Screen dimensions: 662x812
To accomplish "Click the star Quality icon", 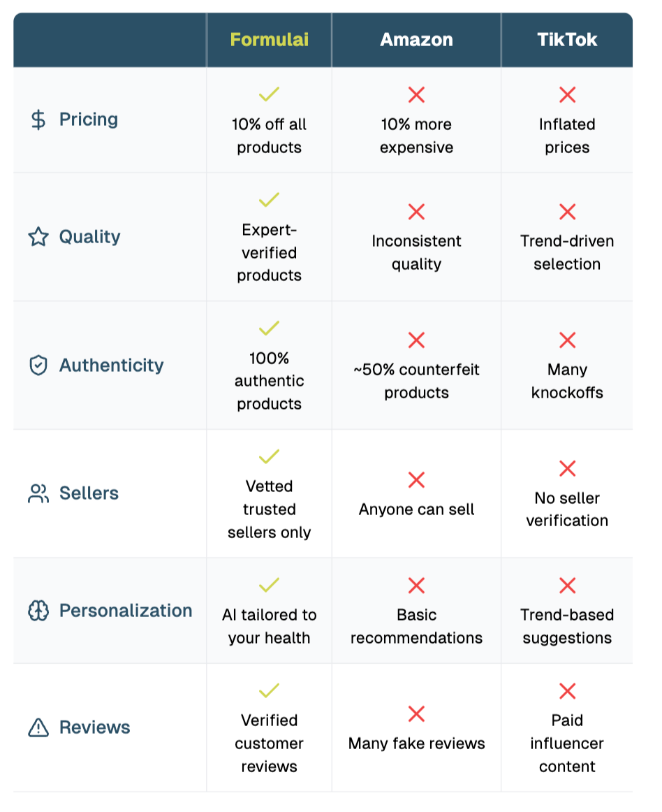I will tap(38, 237).
